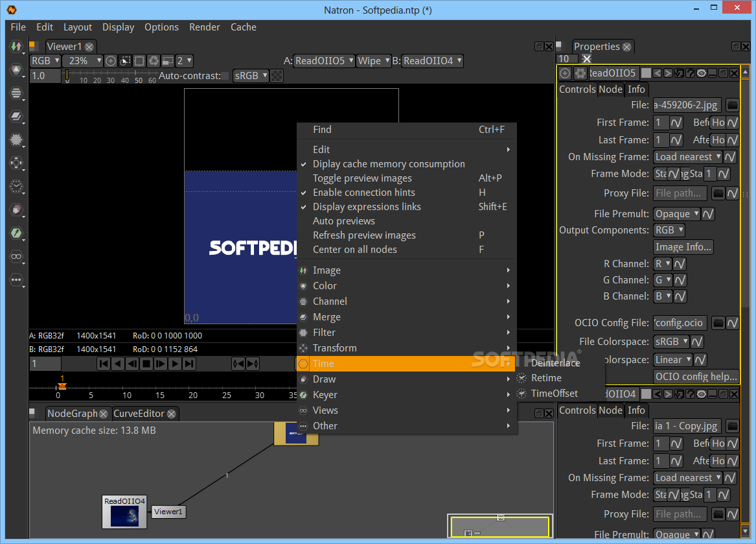756x544 pixels.
Task: Open the Merge nodes tool in left toolbar
Action: pyautogui.click(x=16, y=116)
